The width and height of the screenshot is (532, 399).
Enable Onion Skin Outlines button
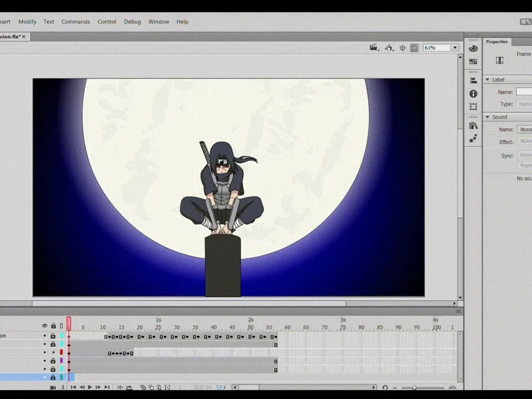(x=151, y=387)
